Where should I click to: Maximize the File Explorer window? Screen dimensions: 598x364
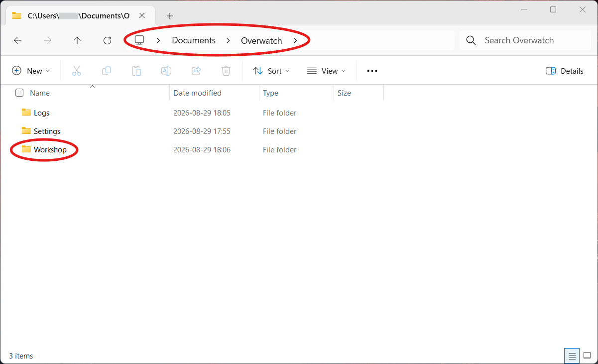553,9
